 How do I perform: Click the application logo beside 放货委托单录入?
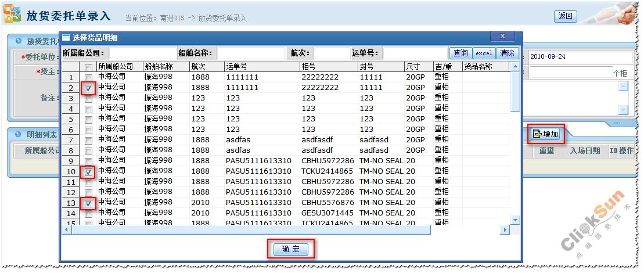pyautogui.click(x=12, y=16)
